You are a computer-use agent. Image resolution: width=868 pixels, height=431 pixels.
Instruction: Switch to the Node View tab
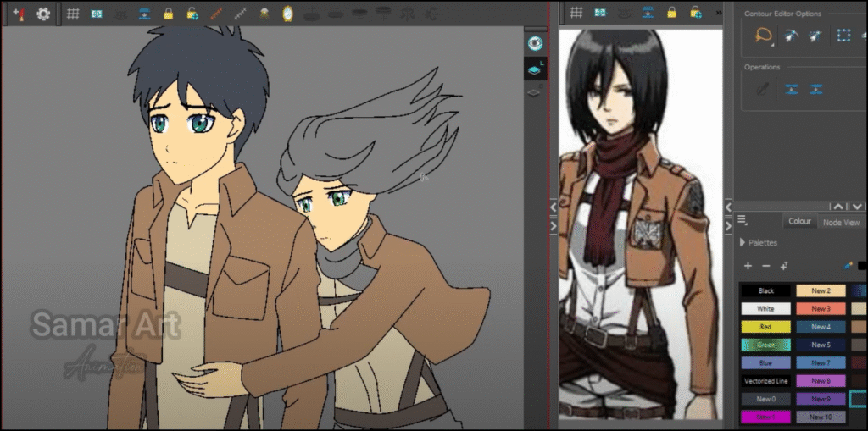(x=841, y=222)
